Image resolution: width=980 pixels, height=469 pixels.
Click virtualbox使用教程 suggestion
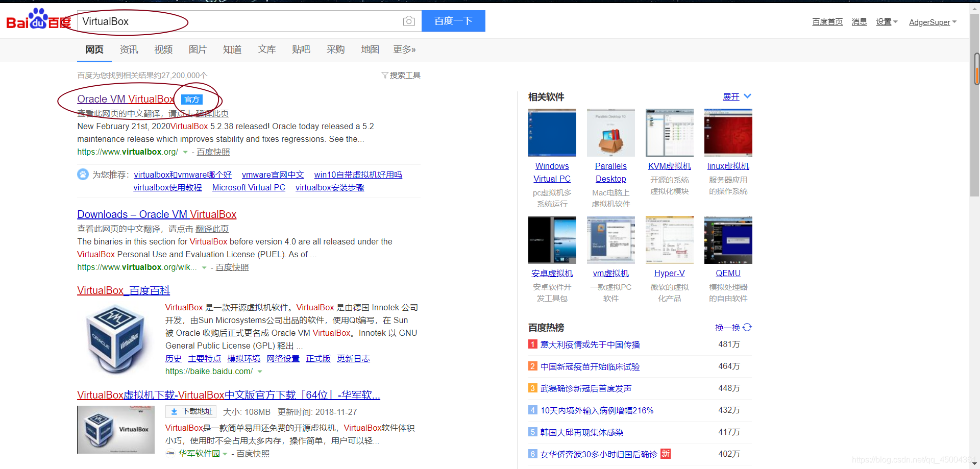[x=168, y=187]
